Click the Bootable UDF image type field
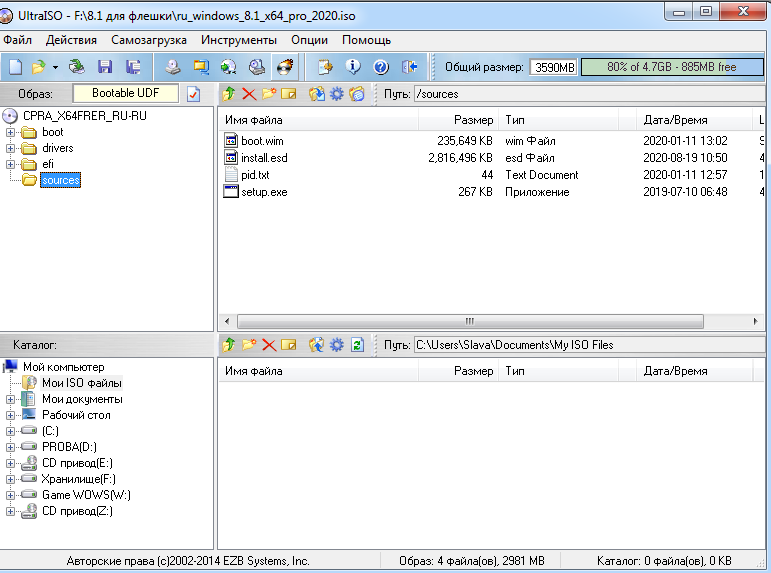This screenshot has width=771, height=573. pos(125,93)
